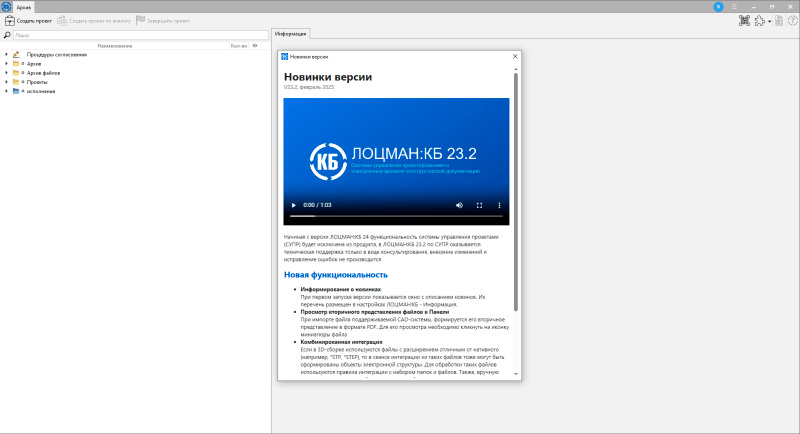Toggle the eye column header
This screenshot has height=434, width=800.
click(x=255, y=46)
